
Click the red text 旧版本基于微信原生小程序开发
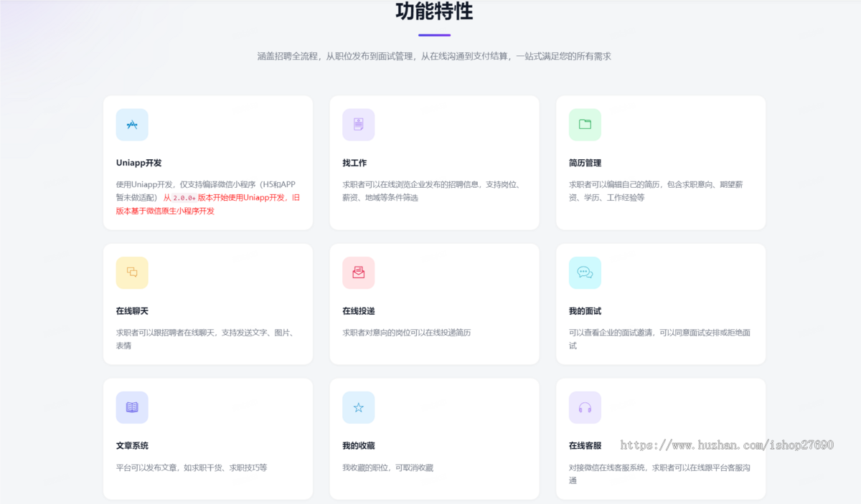[x=208, y=204]
